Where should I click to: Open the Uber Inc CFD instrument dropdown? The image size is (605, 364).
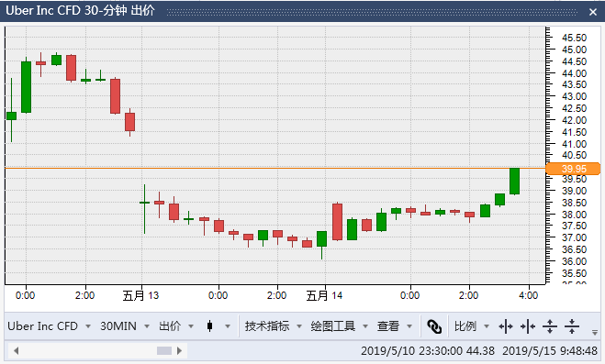[49, 326]
